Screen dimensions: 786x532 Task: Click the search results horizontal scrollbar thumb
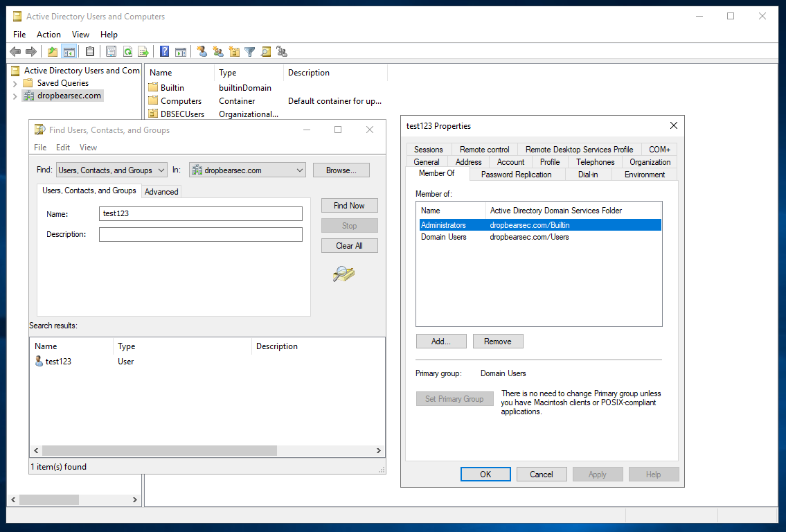point(159,451)
